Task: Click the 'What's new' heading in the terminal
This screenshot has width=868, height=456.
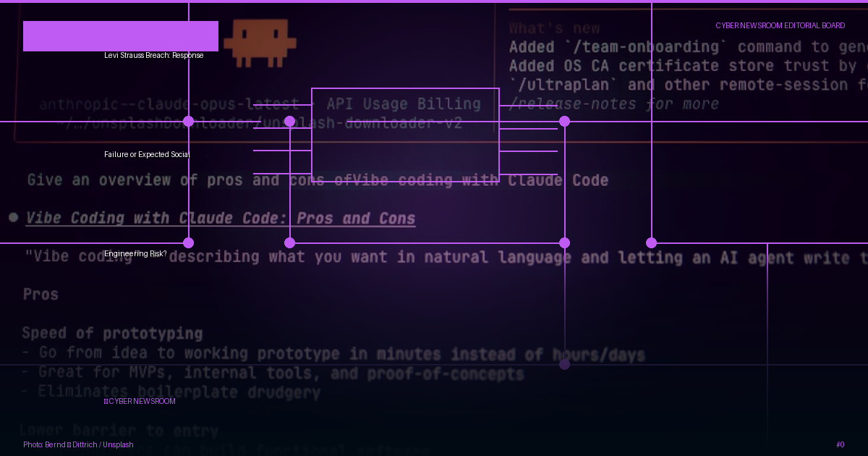Action: coord(555,28)
